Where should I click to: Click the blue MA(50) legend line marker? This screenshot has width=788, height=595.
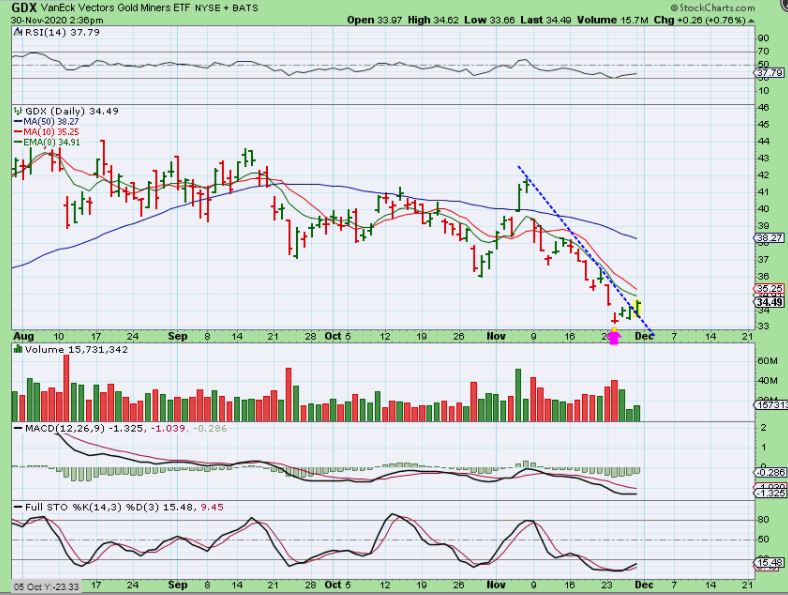[x=18, y=122]
